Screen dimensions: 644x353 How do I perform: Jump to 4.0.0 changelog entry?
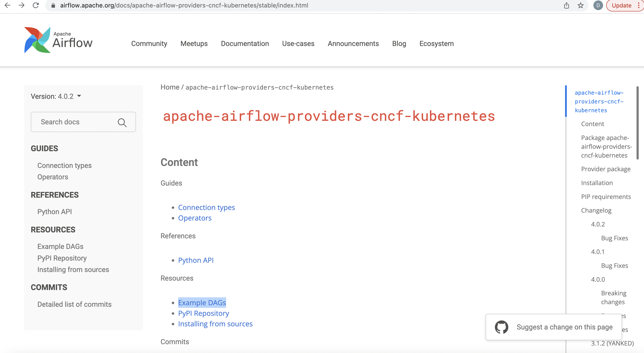tap(598, 279)
